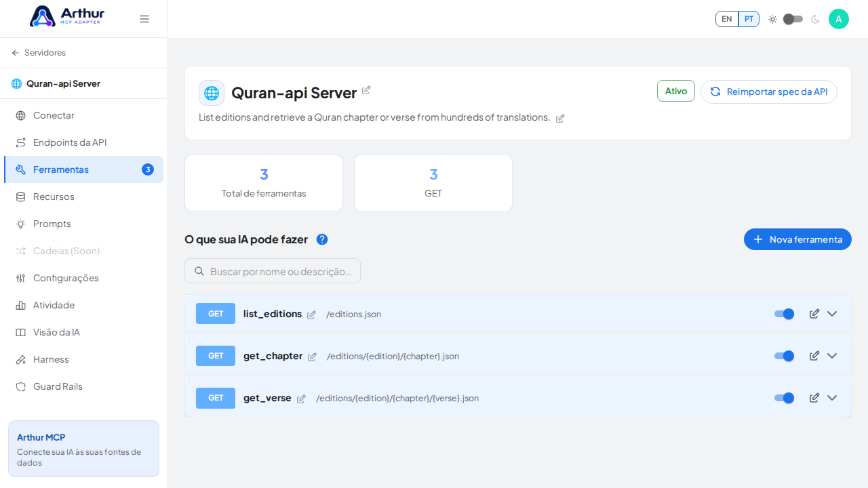Click the Quran-api Server sidebar title
This screenshot has height=488, width=868.
[63, 83]
